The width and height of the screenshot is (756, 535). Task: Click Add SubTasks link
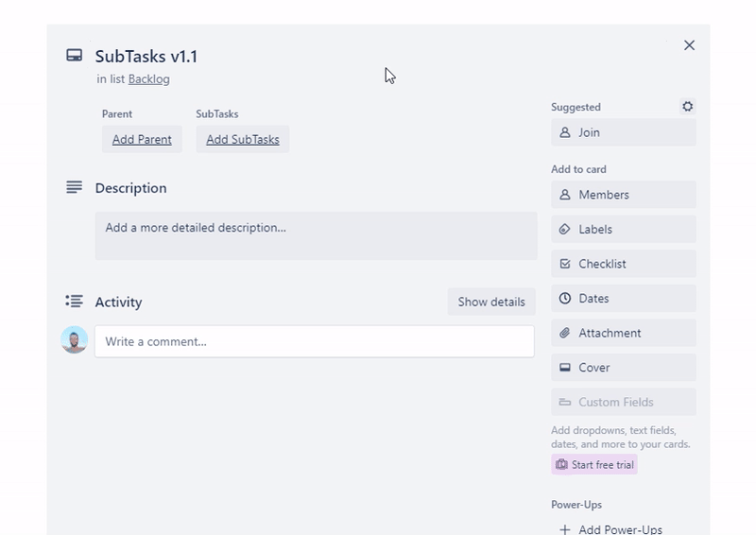(243, 139)
